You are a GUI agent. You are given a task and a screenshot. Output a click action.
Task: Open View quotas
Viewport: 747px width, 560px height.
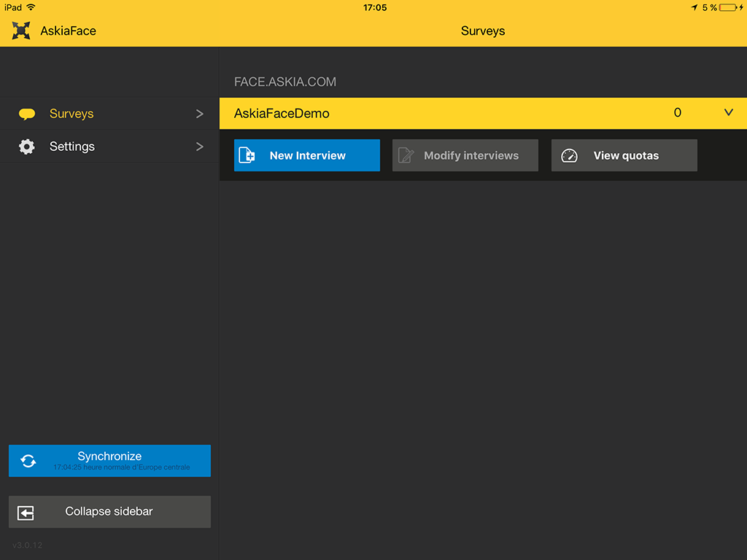(x=624, y=155)
